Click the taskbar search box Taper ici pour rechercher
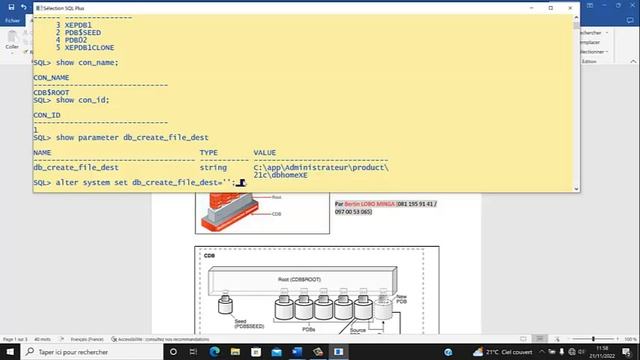This screenshot has height=360, width=640. (91, 352)
